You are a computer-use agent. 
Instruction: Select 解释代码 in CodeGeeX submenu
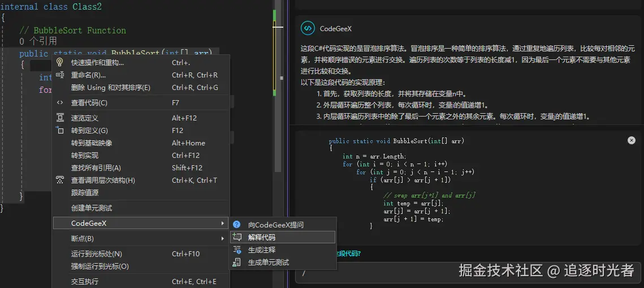click(283, 237)
